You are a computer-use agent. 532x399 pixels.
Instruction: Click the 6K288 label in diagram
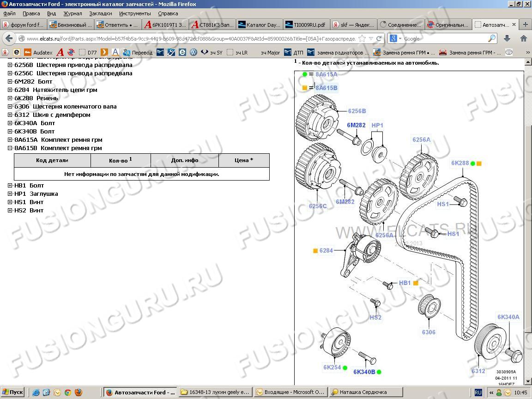click(460, 163)
